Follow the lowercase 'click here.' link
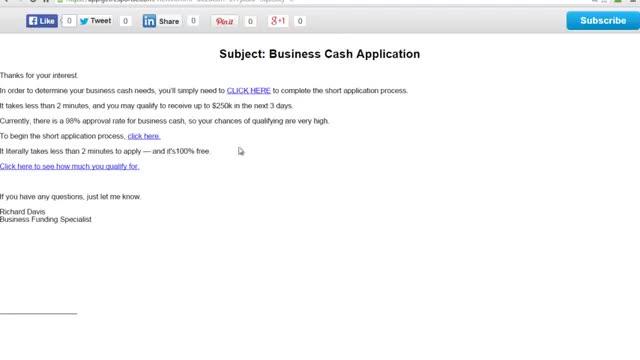The width and height of the screenshot is (640, 360). click(144, 136)
